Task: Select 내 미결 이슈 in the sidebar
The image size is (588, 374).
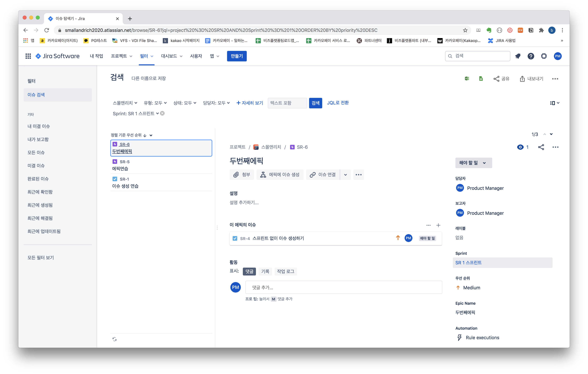Action: click(39, 126)
